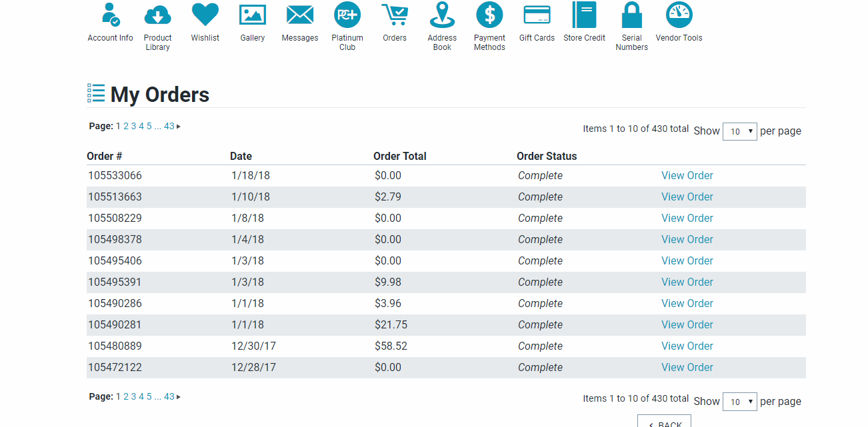View order 105480889 details
The image size is (868, 427).
(x=687, y=346)
